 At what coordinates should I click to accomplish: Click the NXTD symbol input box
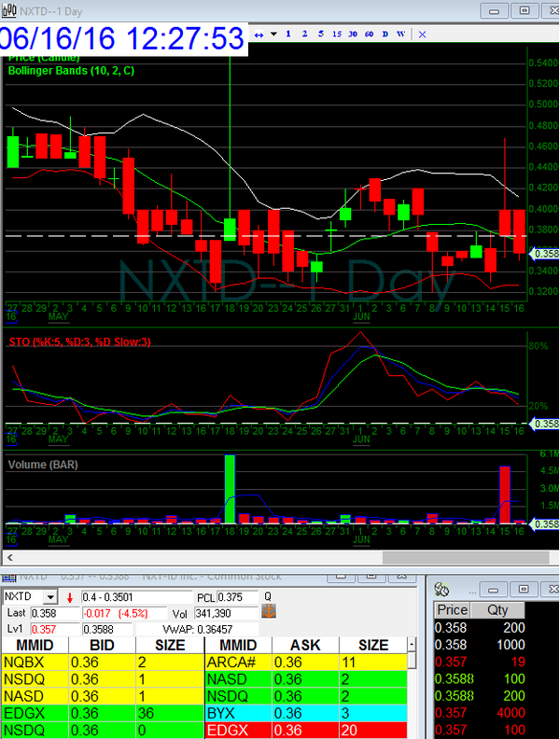22,596
